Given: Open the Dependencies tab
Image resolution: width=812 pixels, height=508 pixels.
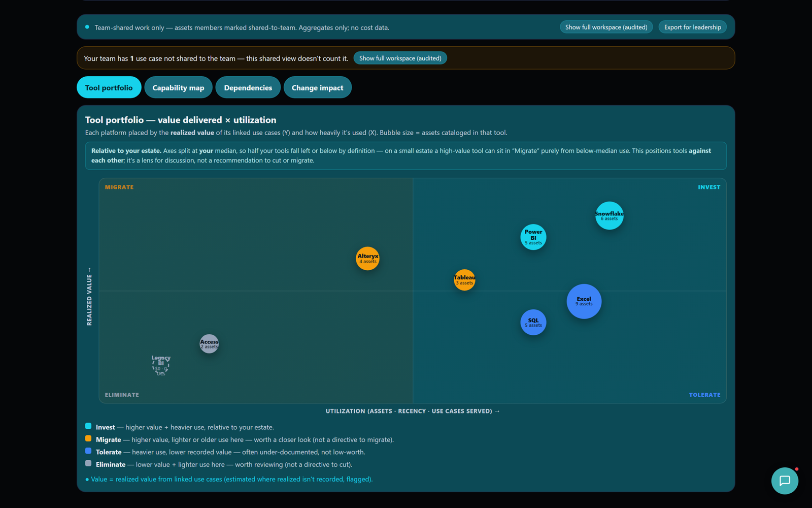Looking at the screenshot, I should (248, 87).
